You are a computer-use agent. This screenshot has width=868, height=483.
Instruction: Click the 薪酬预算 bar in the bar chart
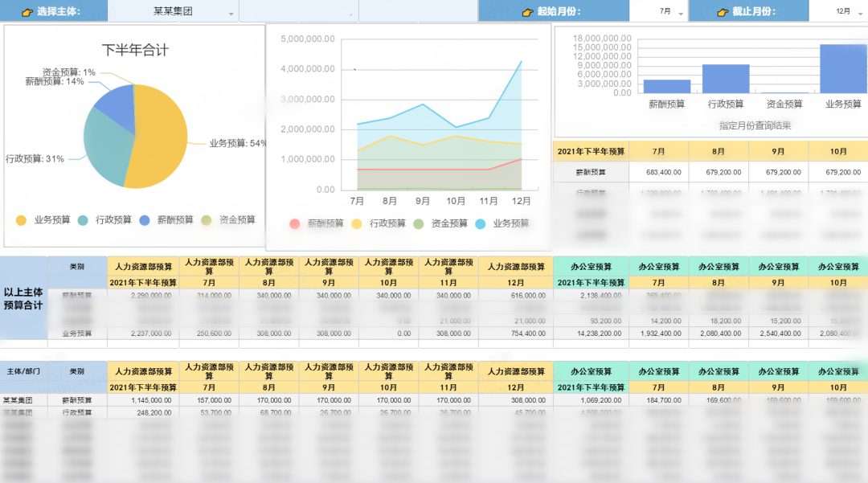click(667, 86)
